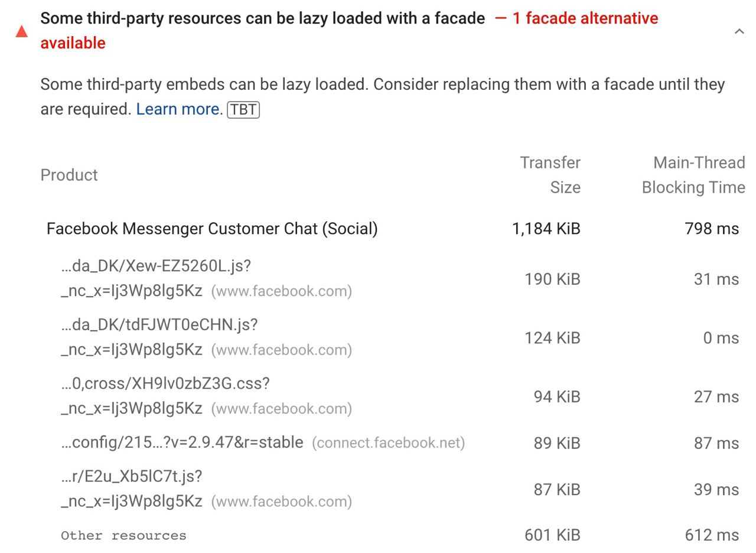Open the config v=2.9.47 stable resource link
756x553 pixels.
tap(182, 443)
